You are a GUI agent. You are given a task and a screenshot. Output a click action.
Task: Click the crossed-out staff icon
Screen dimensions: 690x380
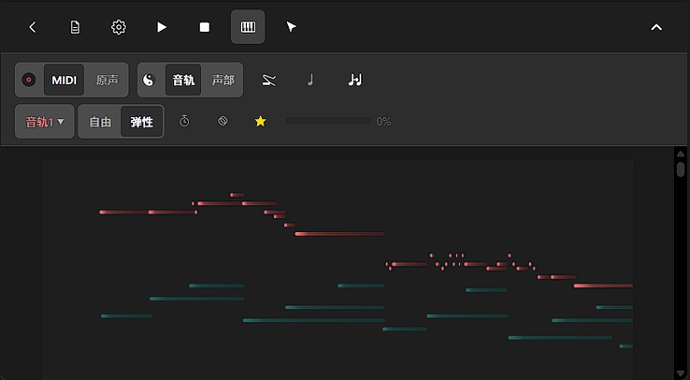pos(269,80)
